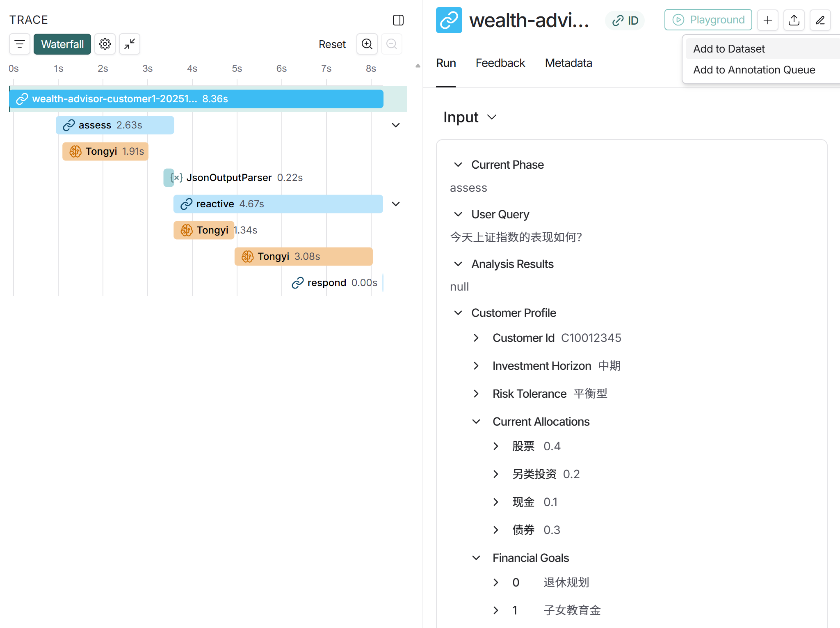Click the plus add button

768,20
